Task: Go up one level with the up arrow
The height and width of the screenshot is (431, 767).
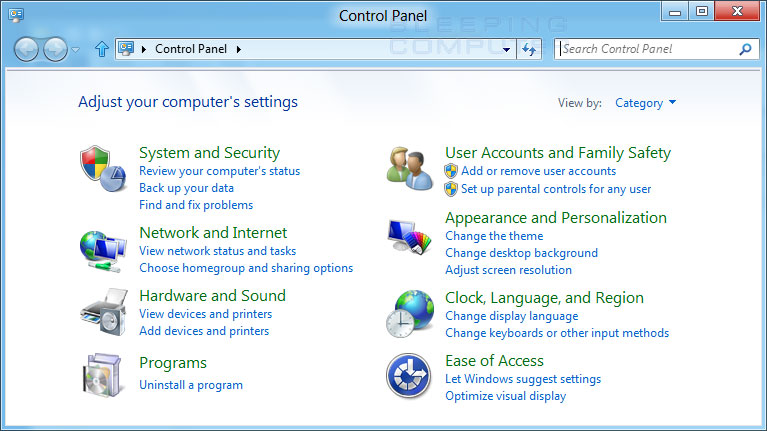Action: coord(102,49)
